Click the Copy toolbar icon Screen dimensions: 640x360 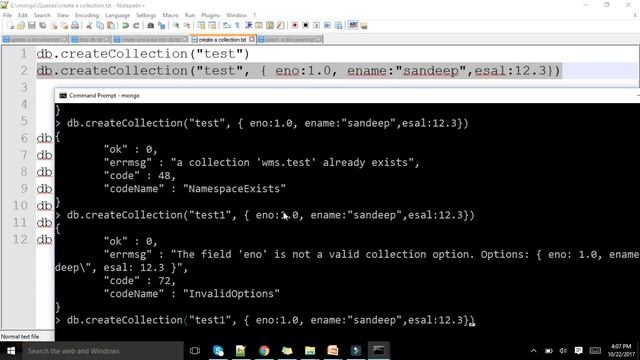pos(100,25)
